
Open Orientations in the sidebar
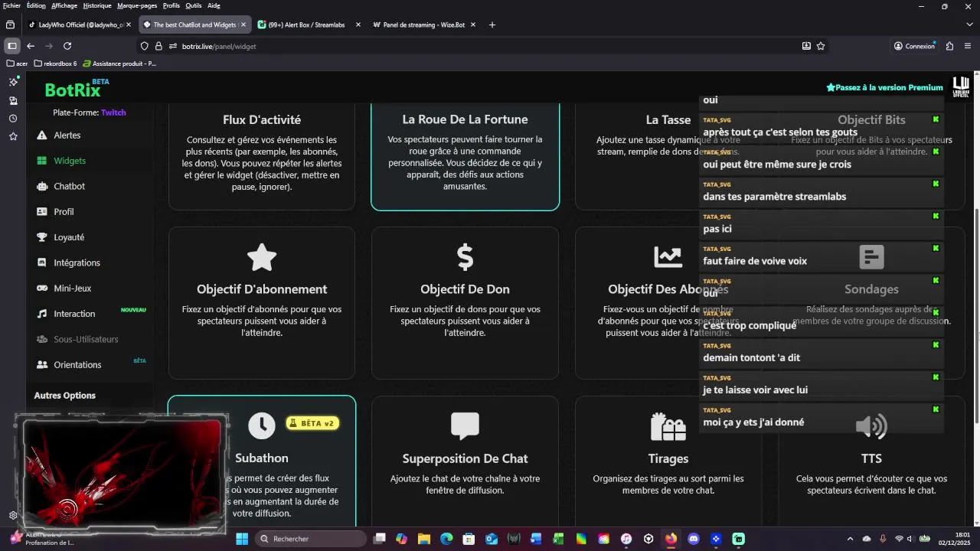77,365
